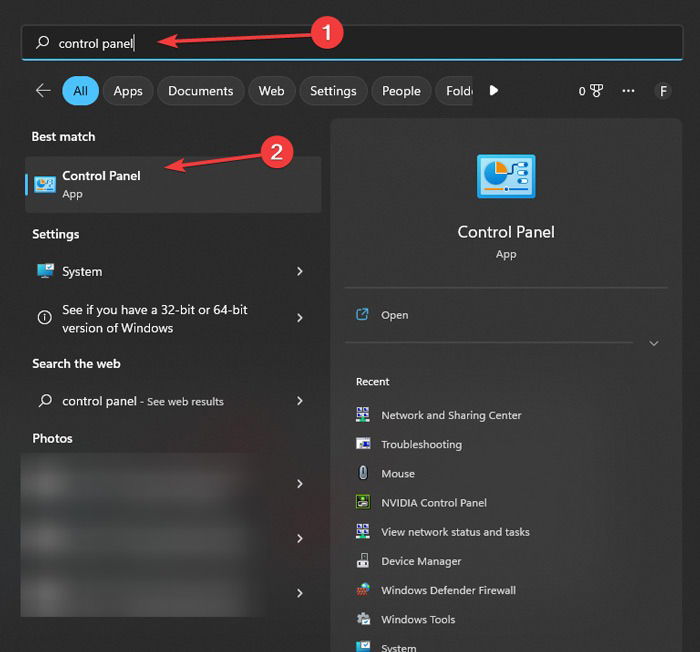Click the Device Manager icon

tap(363, 560)
